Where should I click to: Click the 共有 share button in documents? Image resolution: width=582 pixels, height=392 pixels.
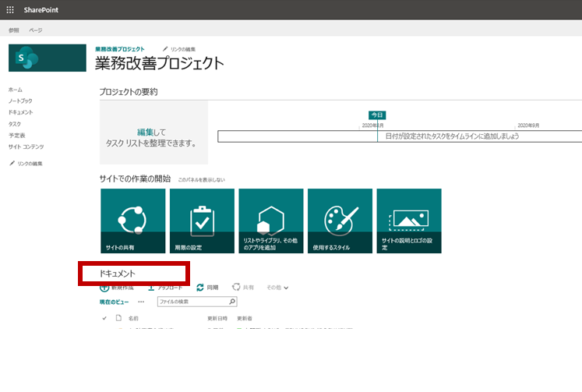point(243,288)
